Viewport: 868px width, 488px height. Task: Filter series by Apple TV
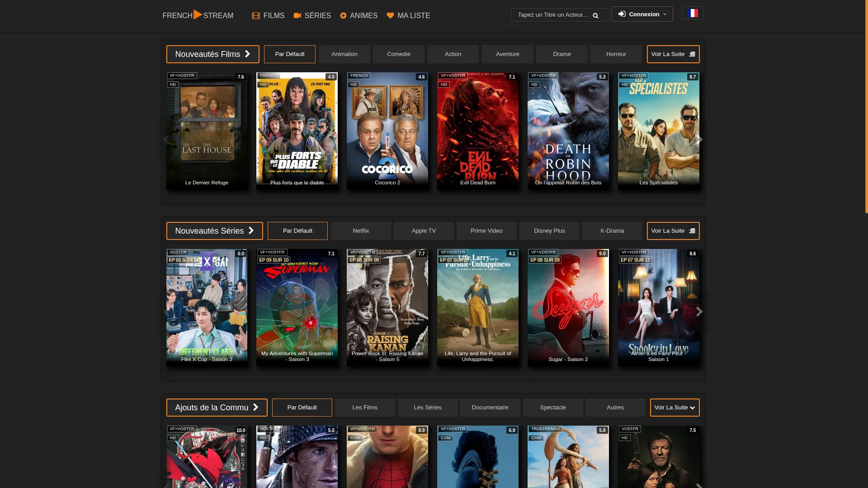click(424, 231)
